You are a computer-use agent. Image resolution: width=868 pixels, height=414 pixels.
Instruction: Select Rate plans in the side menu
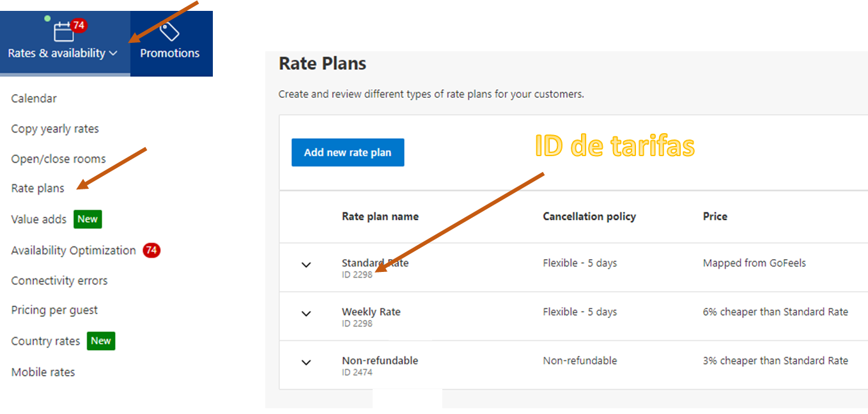click(x=38, y=189)
